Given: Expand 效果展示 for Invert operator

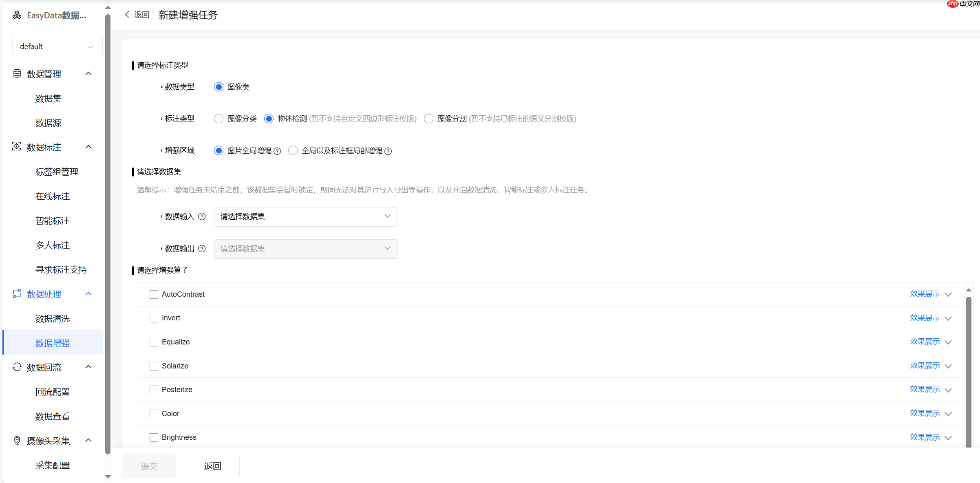Looking at the screenshot, I should click(924, 318).
